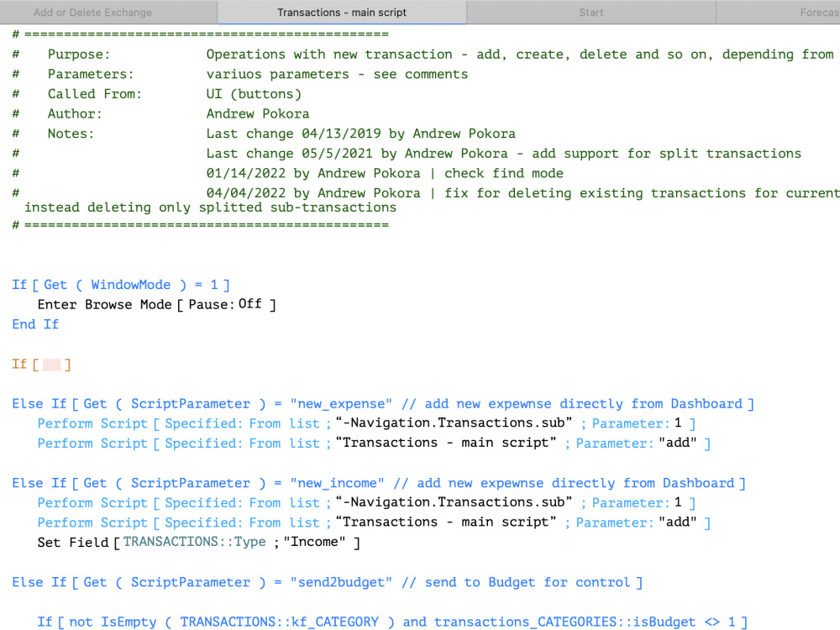840x630 pixels.
Task: Select the Enter Browse Mode step
Action: coord(156,305)
